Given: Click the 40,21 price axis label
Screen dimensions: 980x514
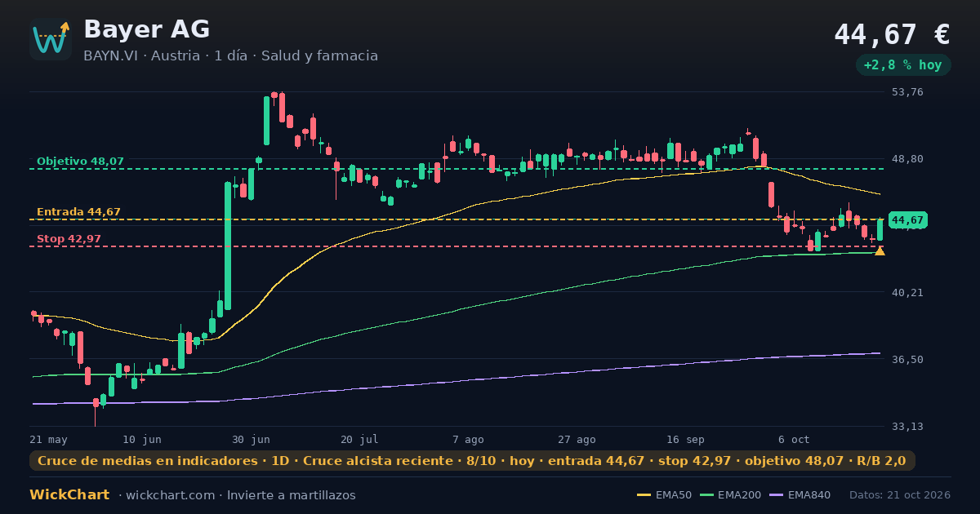Looking at the screenshot, I should (907, 292).
